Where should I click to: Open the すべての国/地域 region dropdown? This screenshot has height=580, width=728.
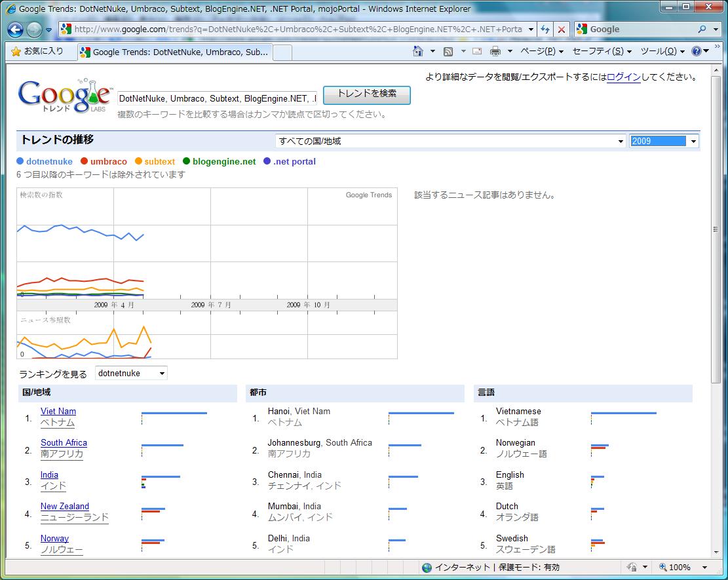[450, 141]
